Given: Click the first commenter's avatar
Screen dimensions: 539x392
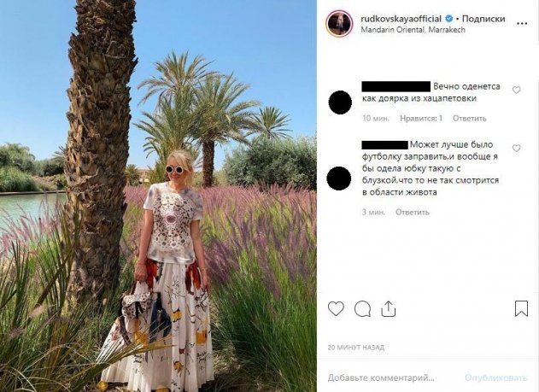Looking at the screenshot, I should pyautogui.click(x=340, y=102).
